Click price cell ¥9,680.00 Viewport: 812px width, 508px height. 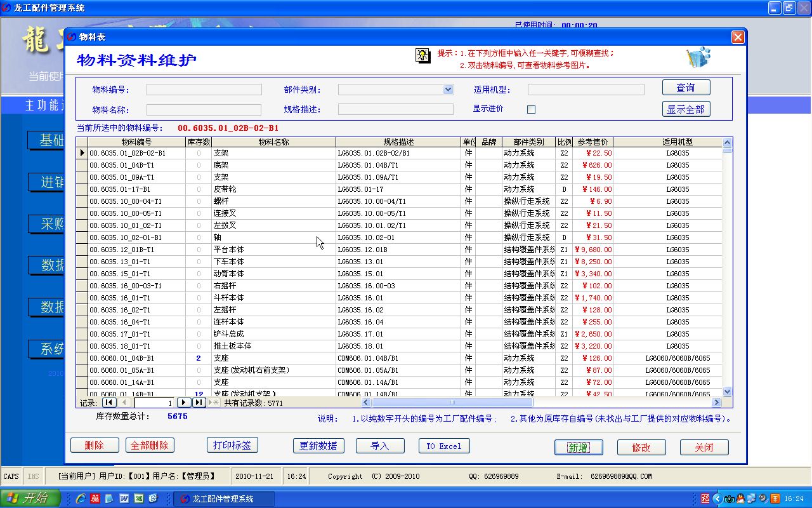pyautogui.click(x=593, y=250)
